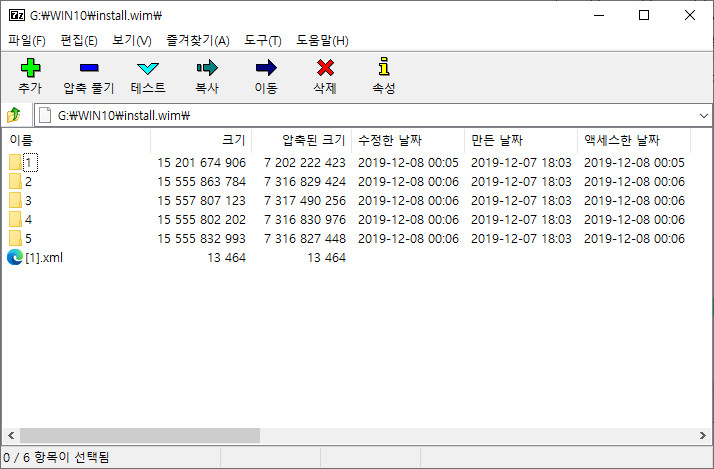714x469 pixels.
Task: Open the 도움말(H) help menu
Action: 322,41
